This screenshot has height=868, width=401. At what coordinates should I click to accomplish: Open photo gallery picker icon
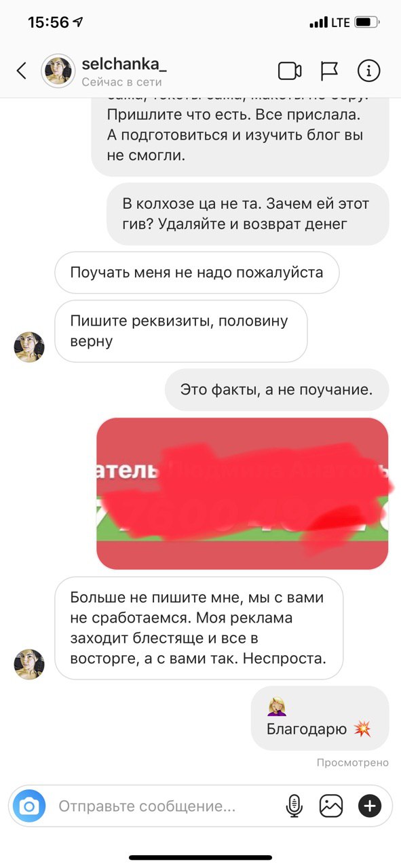click(x=331, y=806)
